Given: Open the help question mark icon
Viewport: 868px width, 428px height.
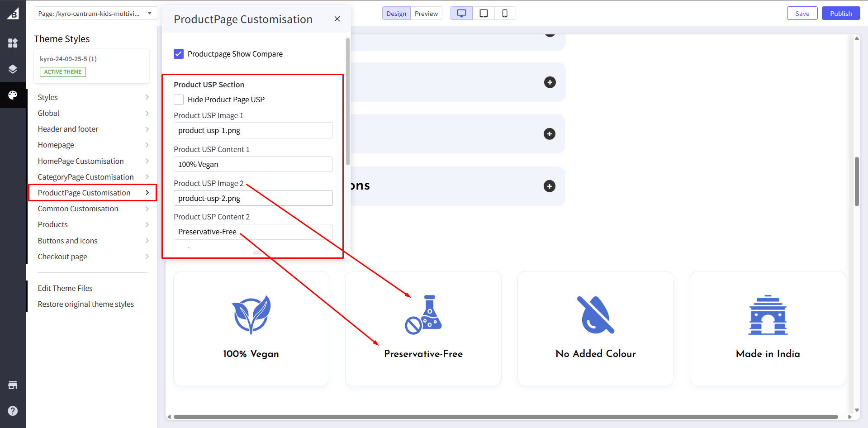Looking at the screenshot, I should (x=13, y=411).
